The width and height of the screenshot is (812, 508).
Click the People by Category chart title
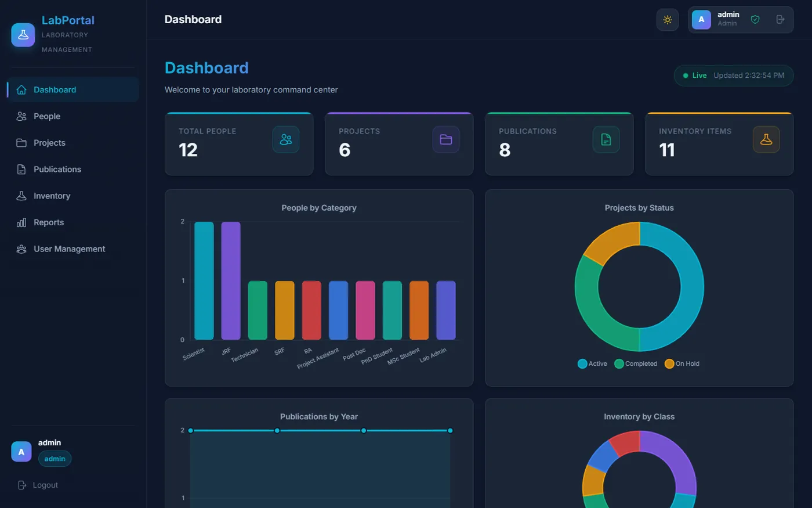pyautogui.click(x=319, y=208)
